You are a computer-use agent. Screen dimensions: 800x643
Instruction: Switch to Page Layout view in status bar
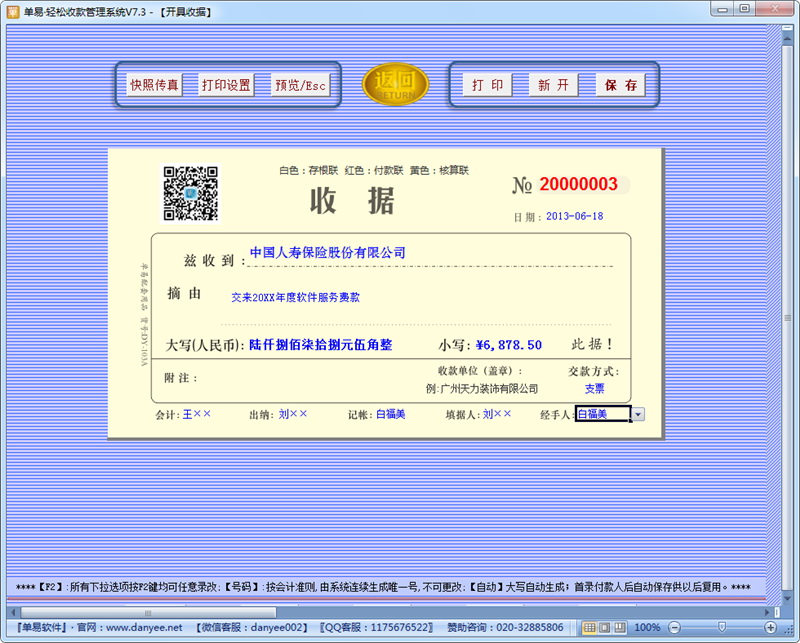(605, 627)
